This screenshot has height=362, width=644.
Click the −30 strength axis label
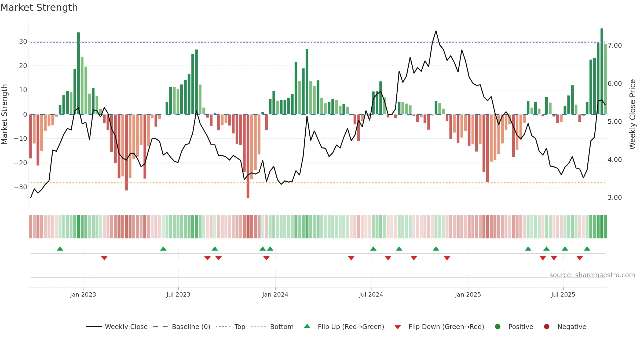point(21,187)
